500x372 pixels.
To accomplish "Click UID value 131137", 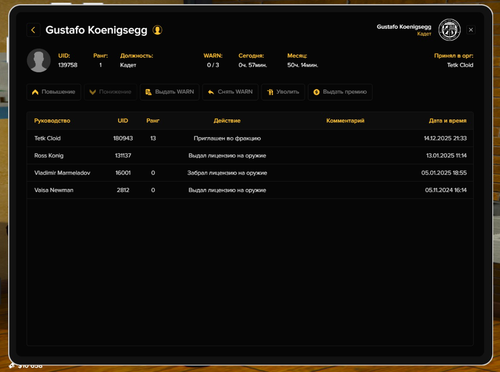I will [x=123, y=156].
